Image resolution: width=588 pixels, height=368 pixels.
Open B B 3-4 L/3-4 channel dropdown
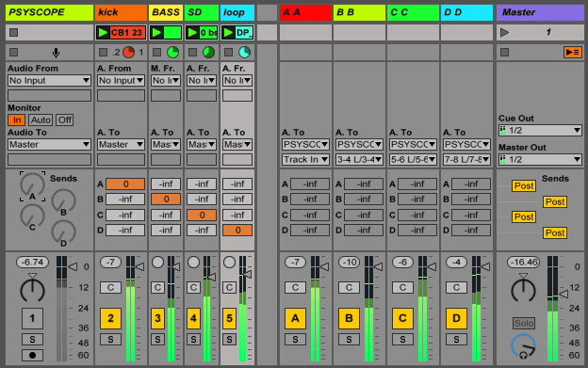359,159
